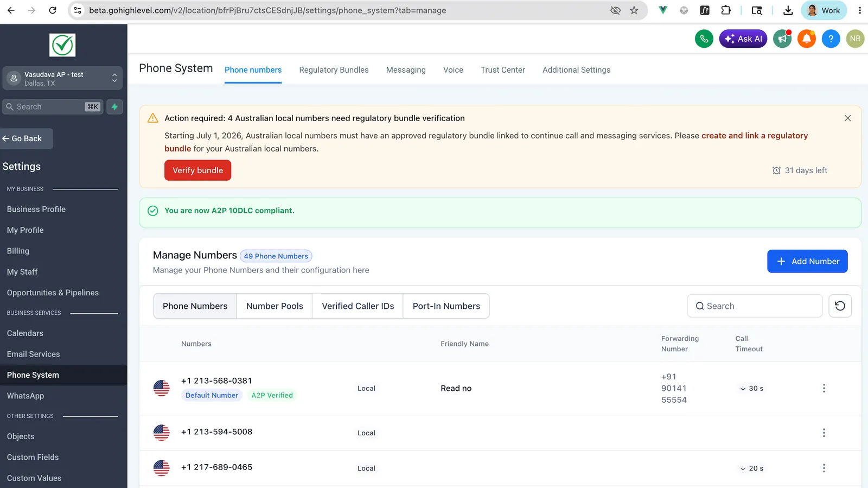Click the green phone dialer icon
Viewport: 868px width, 488px height.
[704, 39]
